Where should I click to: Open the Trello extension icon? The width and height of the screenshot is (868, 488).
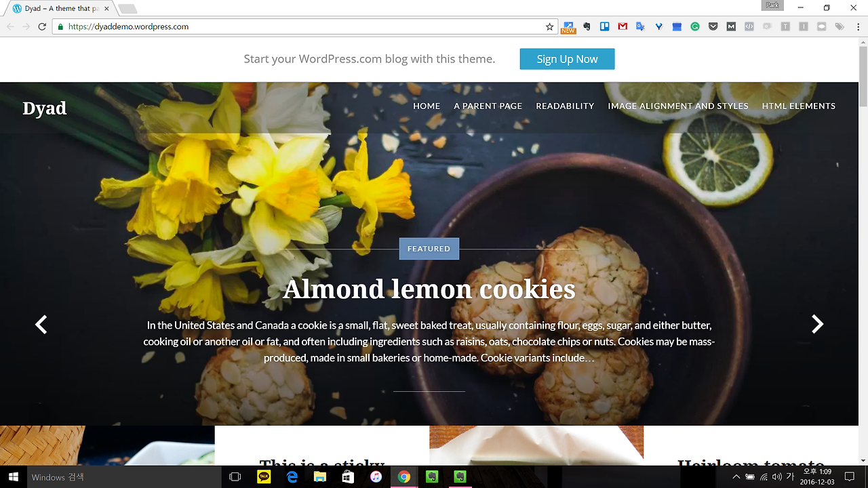coord(604,26)
